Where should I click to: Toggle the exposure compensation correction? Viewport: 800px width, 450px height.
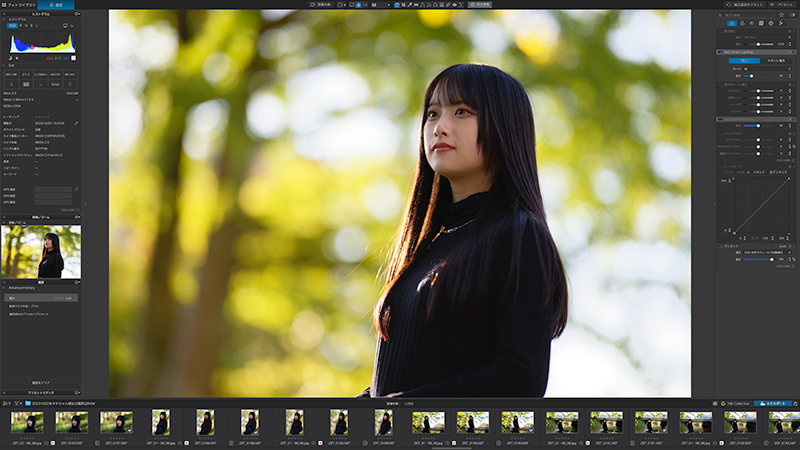point(720,31)
